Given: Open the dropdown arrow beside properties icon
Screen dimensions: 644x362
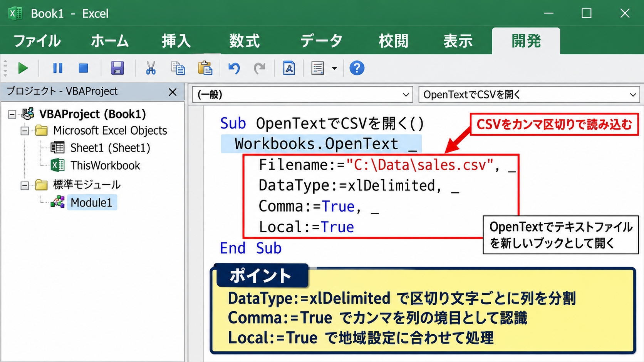Looking at the screenshot, I should [x=334, y=68].
